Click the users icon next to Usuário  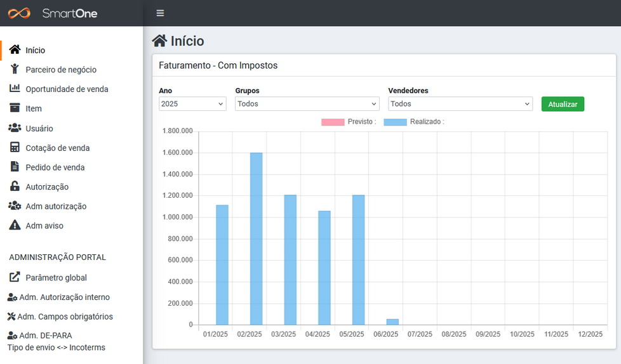pos(15,128)
